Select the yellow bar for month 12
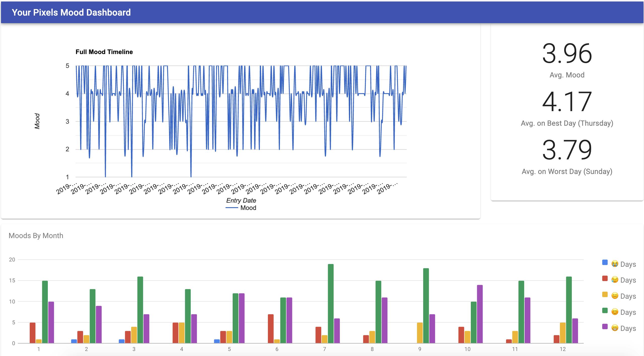The image size is (644, 356). (563, 333)
